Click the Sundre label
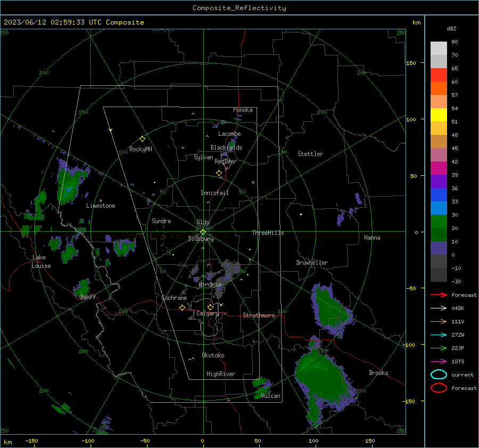The height and width of the screenshot is (448, 479). pos(161,221)
